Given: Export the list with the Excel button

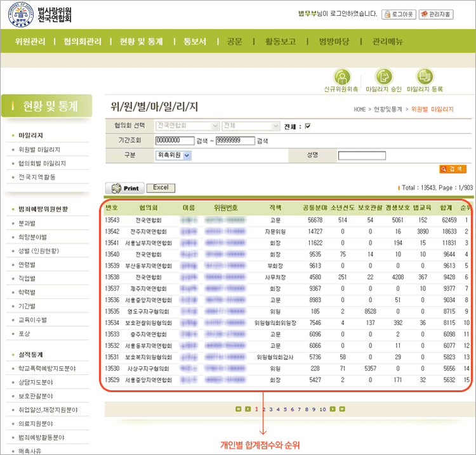Looking at the screenshot, I should (161, 188).
